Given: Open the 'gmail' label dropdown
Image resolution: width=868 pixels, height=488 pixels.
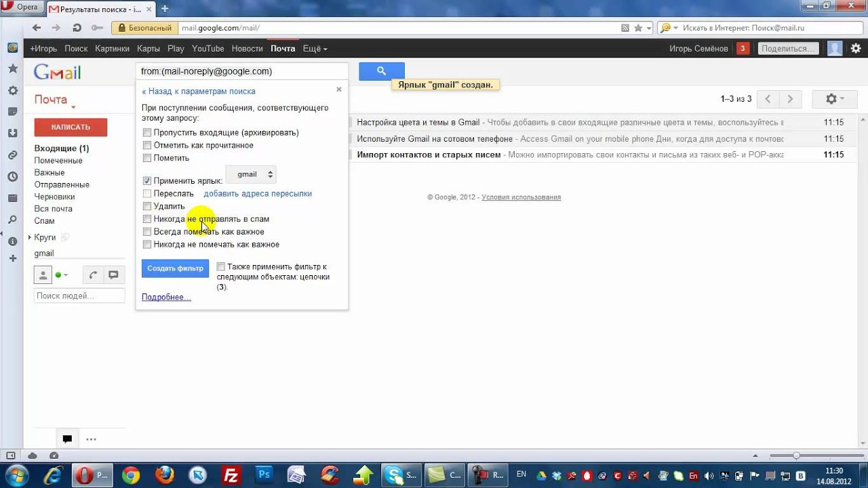Looking at the screenshot, I should (x=251, y=174).
